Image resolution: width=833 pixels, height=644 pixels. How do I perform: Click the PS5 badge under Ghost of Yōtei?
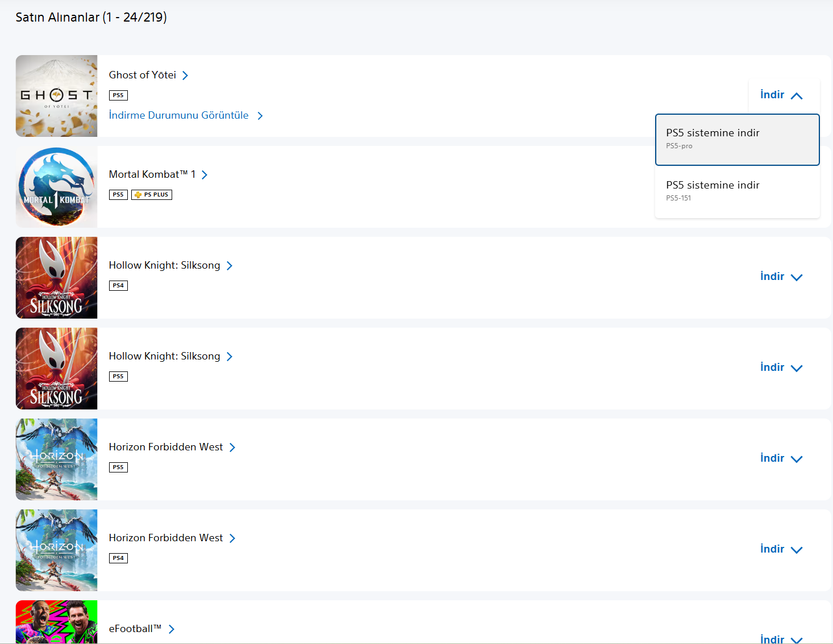118,95
